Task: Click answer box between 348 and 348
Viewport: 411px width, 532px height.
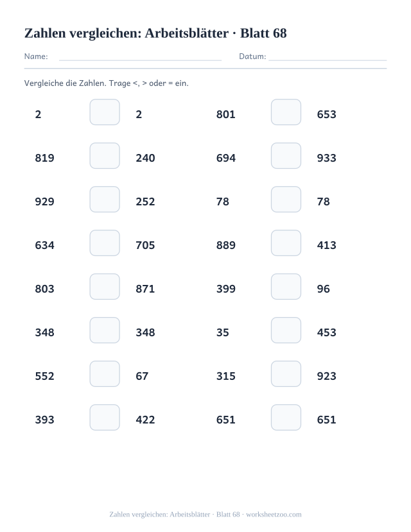Action: point(105,330)
